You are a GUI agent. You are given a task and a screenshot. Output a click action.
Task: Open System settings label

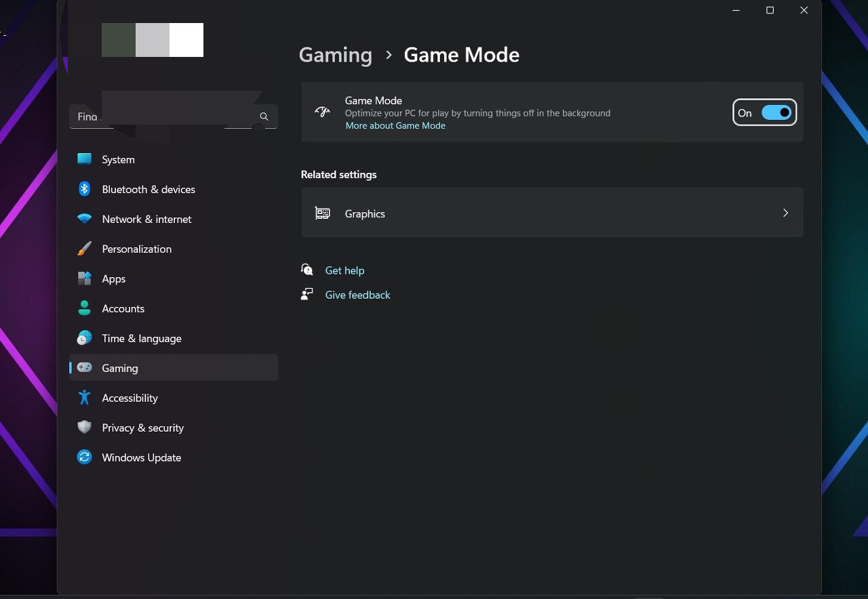tap(118, 160)
